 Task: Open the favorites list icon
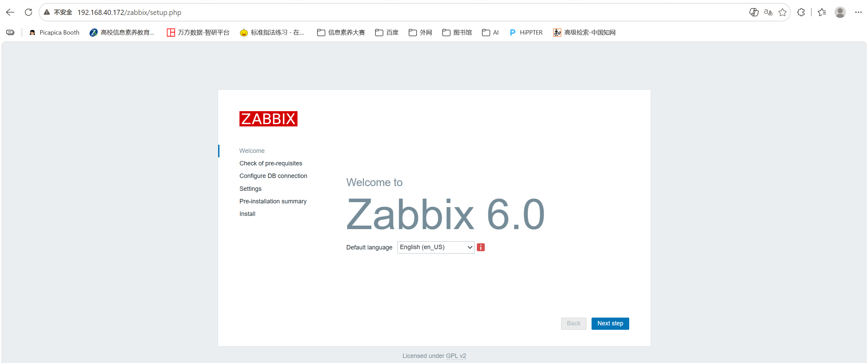coord(822,13)
